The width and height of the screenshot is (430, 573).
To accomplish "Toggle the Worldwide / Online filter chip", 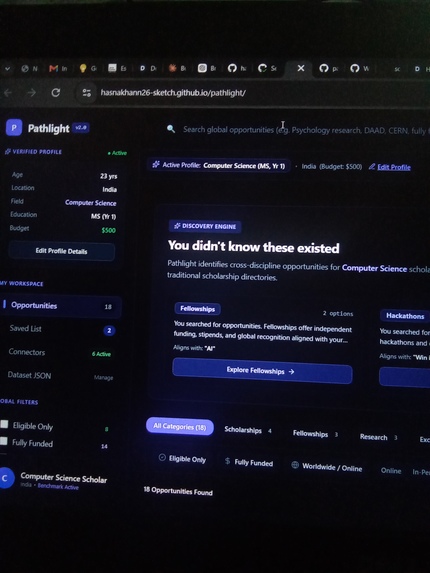I will (327, 467).
